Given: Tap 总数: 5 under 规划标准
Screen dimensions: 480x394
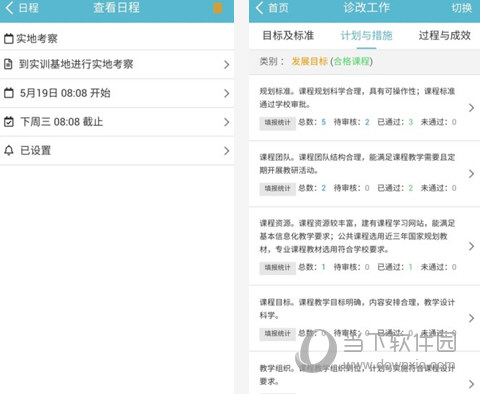Looking at the screenshot, I should (x=312, y=122).
